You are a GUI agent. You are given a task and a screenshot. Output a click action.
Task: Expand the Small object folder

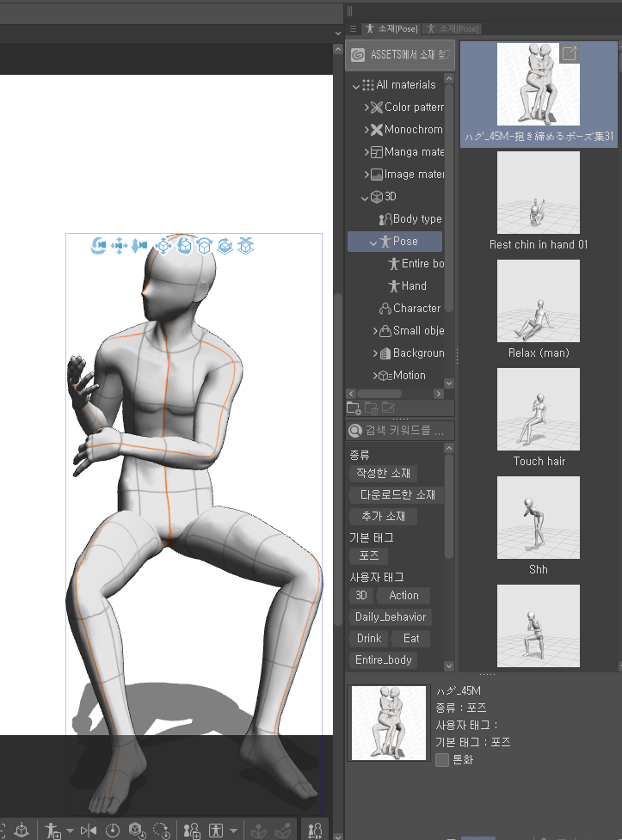coord(375,331)
